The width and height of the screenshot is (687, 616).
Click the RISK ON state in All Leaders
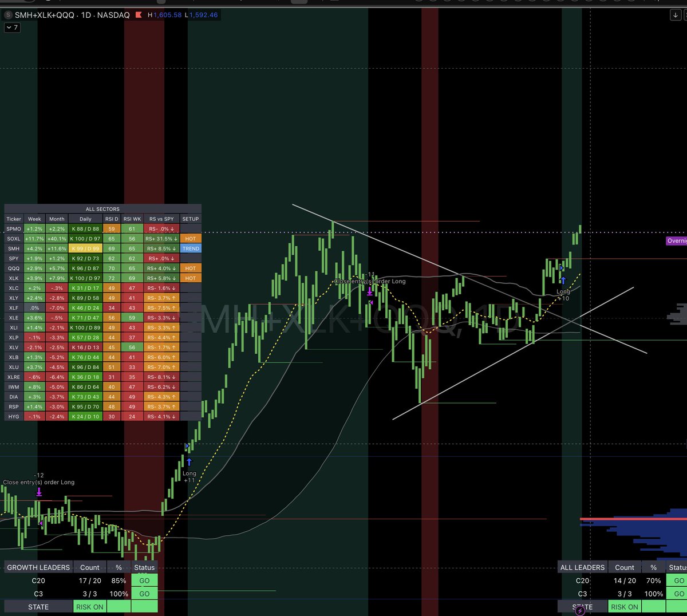[625, 607]
